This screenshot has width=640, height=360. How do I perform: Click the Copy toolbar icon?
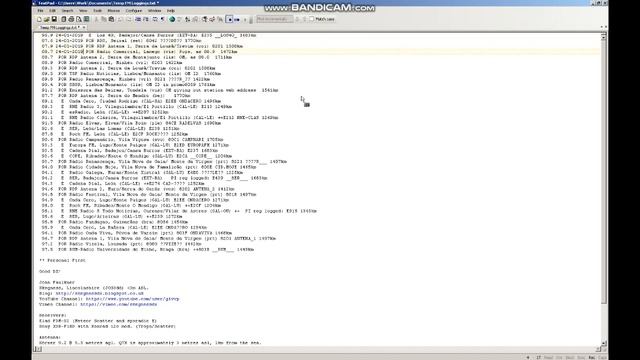tap(104, 19)
